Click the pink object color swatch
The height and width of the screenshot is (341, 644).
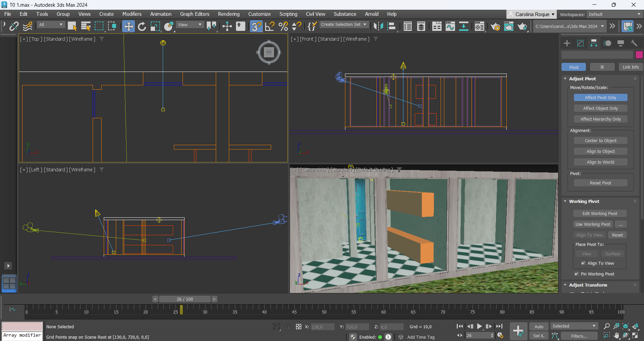pyautogui.click(x=639, y=55)
